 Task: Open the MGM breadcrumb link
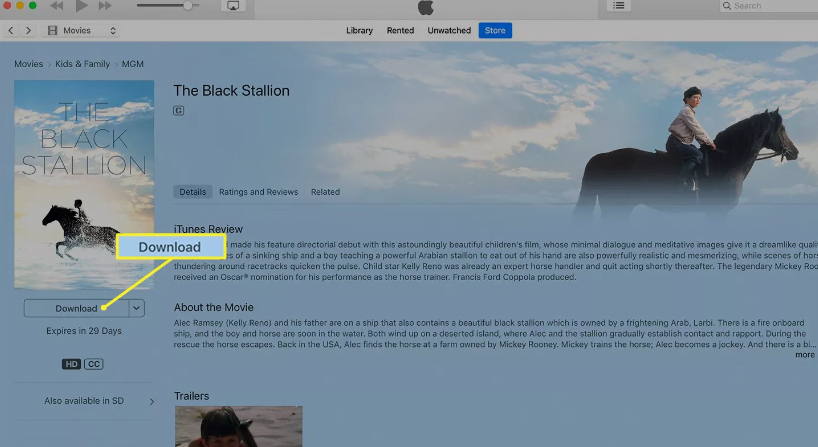pos(133,64)
